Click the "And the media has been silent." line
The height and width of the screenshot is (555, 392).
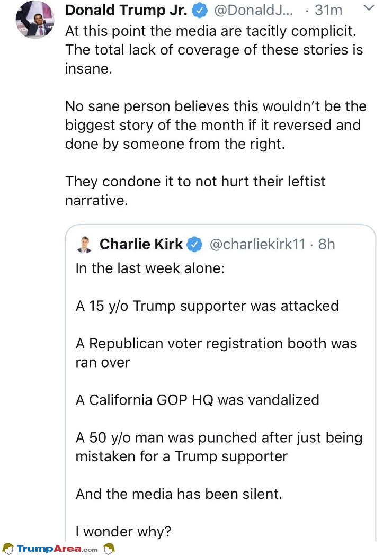pos(179,494)
